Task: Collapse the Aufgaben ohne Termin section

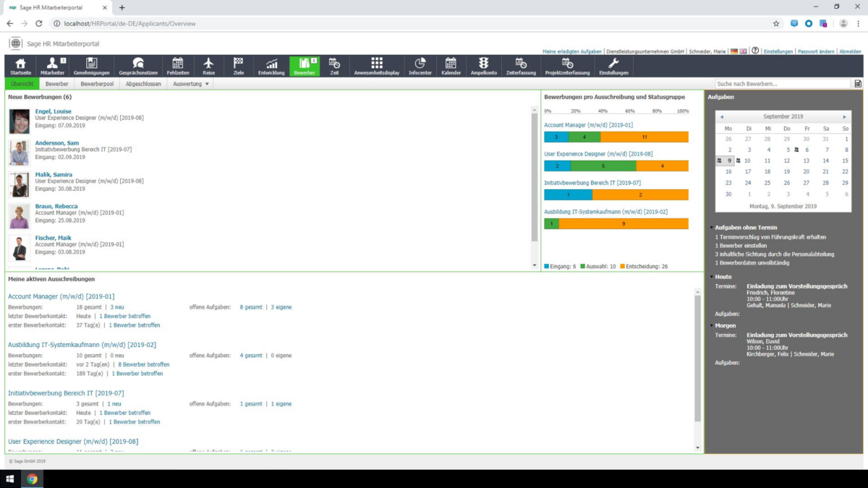Action: click(712, 227)
